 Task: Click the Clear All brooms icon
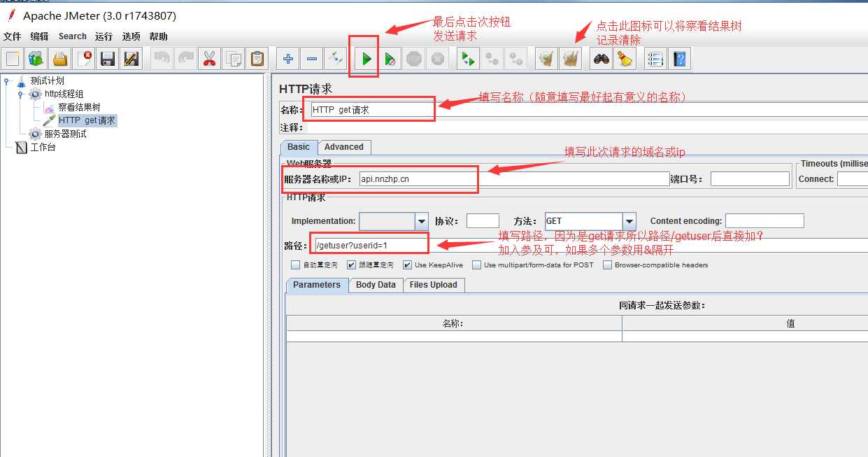pos(571,59)
